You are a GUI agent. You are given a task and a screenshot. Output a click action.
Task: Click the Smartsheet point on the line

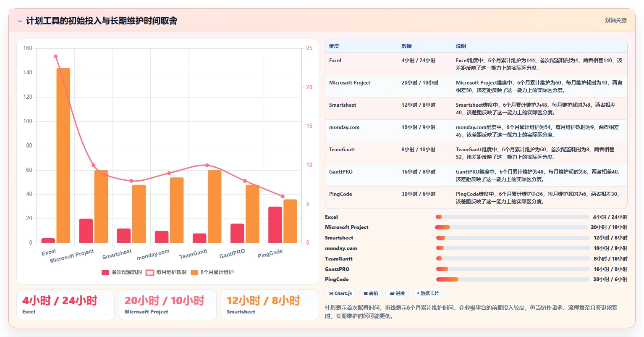click(x=131, y=181)
